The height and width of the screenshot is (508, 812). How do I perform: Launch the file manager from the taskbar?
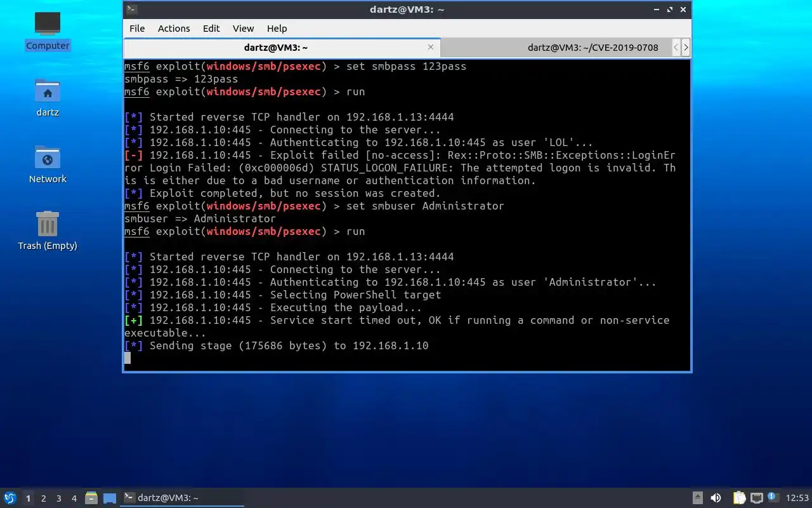tap(91, 498)
